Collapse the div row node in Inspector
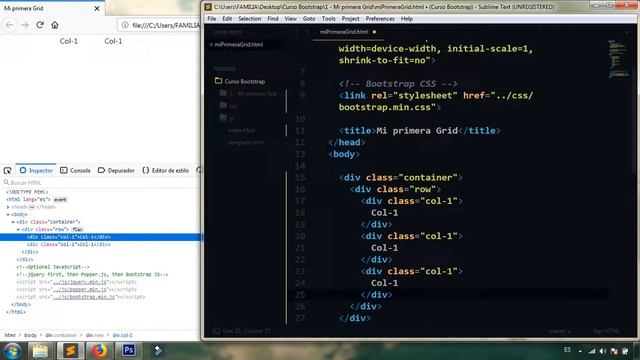This screenshot has width=640, height=360. tap(18, 229)
